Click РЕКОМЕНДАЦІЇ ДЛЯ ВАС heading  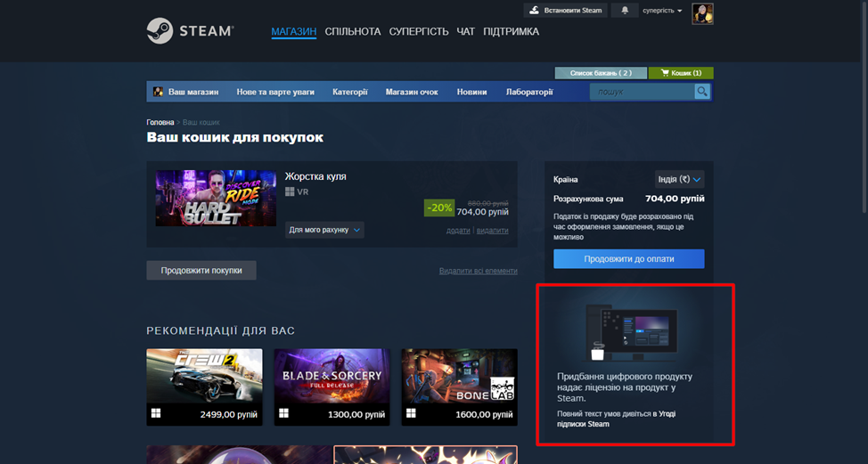(221, 330)
